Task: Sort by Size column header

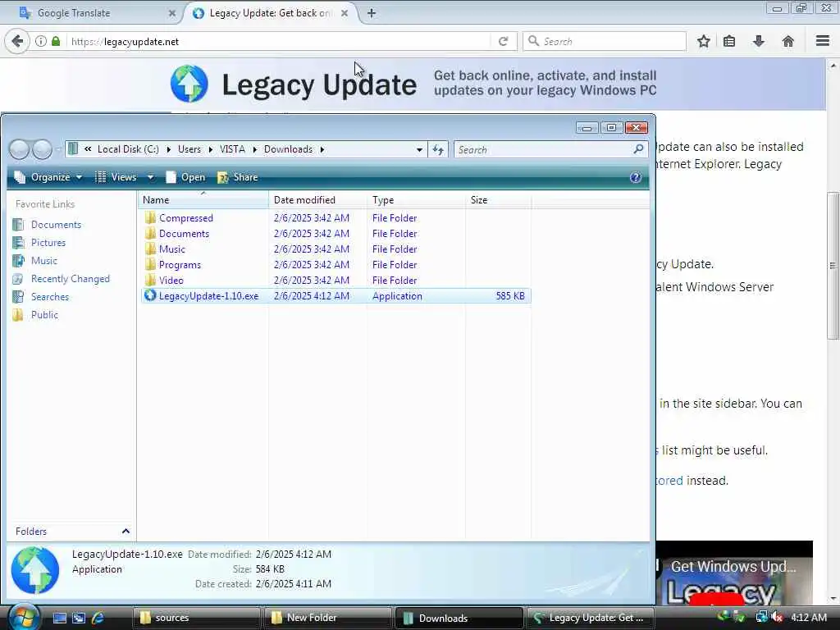Action: pos(498,200)
